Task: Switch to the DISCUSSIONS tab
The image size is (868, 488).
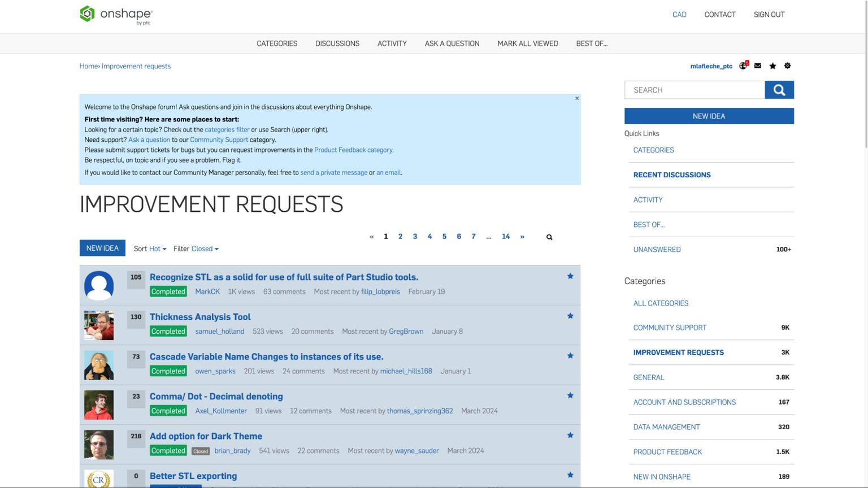Action: coord(337,43)
